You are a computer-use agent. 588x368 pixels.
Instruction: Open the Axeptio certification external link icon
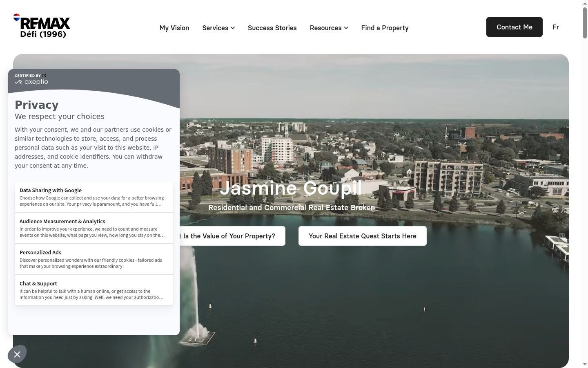pos(44,76)
